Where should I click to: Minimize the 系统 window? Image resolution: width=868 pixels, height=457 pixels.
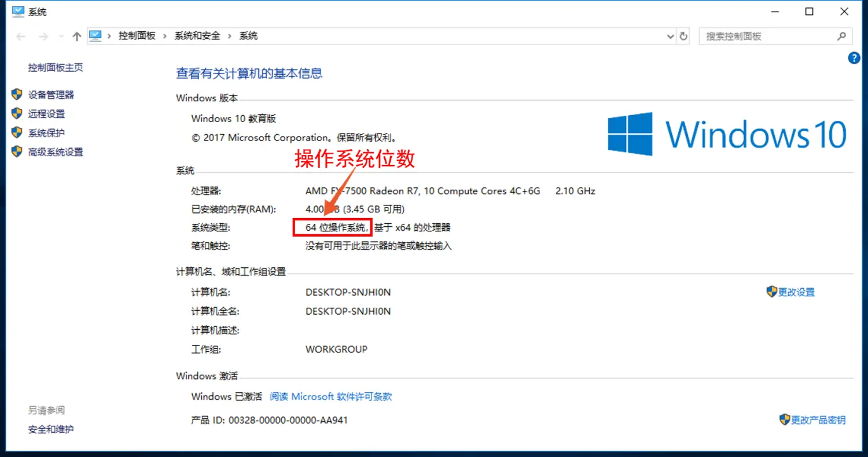(775, 12)
